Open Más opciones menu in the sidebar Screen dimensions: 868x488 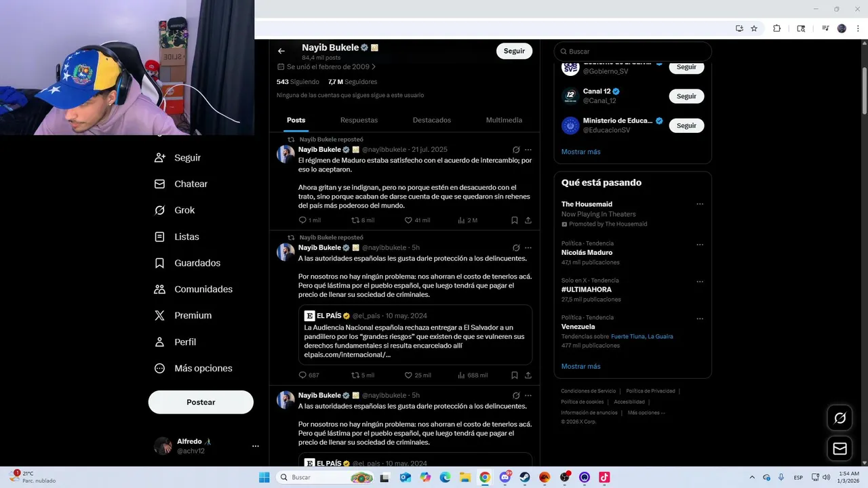(193, 368)
